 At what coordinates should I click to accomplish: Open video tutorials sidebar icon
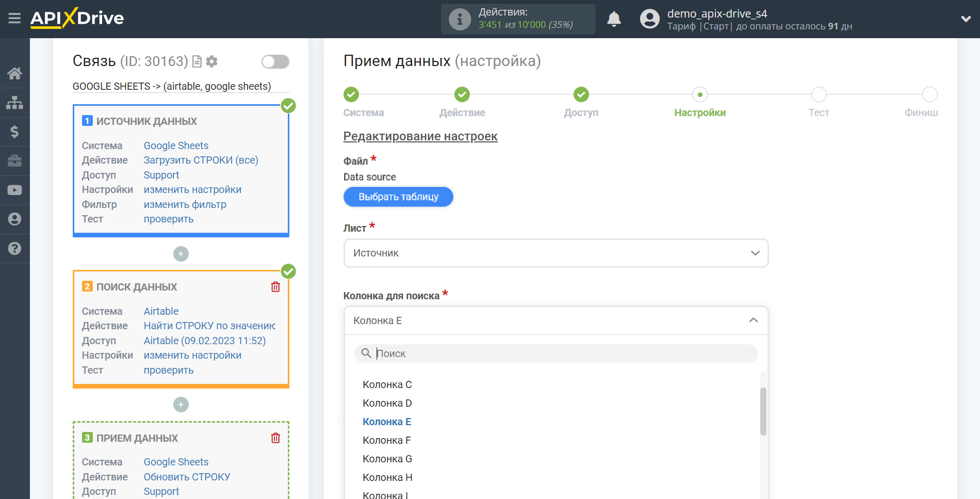(x=14, y=190)
